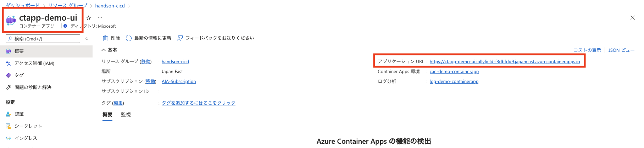
Task: Click the 認証 icon in the sidebar
Action: click(x=9, y=114)
